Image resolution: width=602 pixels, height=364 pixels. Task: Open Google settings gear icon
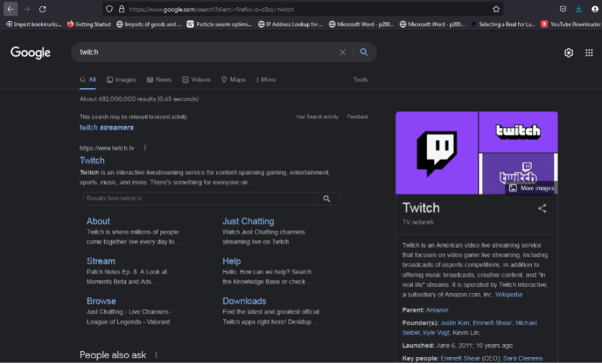(x=568, y=53)
